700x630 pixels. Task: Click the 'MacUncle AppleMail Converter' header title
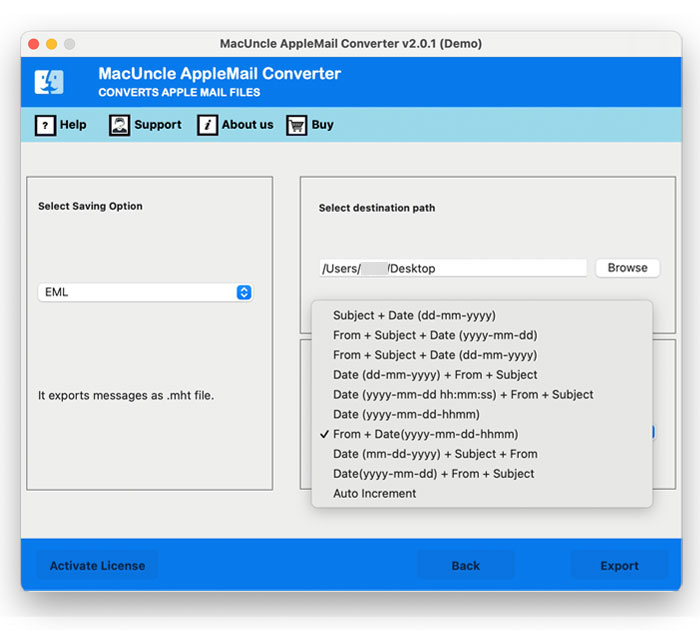pyautogui.click(x=220, y=74)
